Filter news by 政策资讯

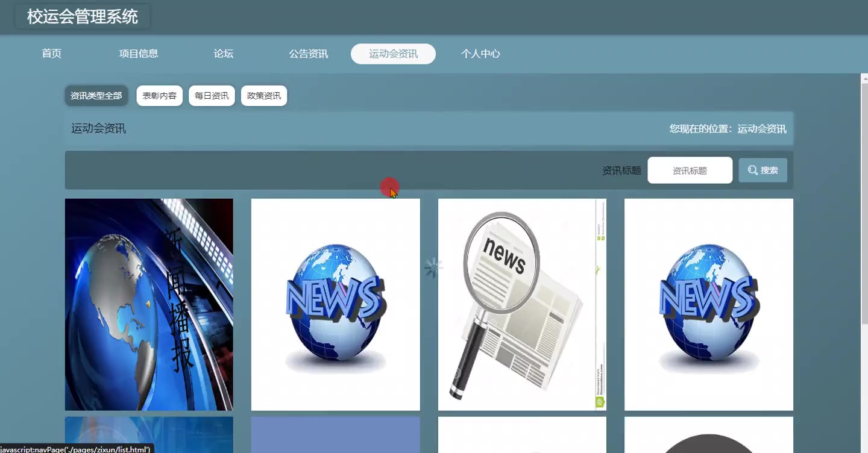pyautogui.click(x=264, y=96)
